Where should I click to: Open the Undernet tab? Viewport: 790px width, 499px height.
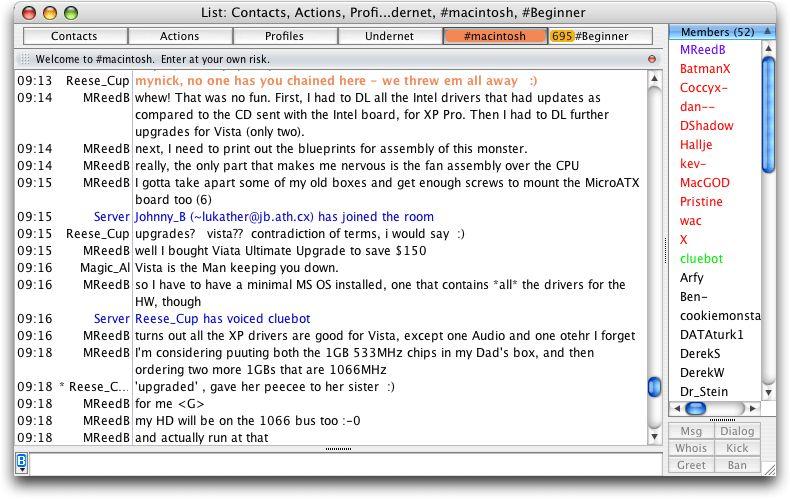point(390,37)
